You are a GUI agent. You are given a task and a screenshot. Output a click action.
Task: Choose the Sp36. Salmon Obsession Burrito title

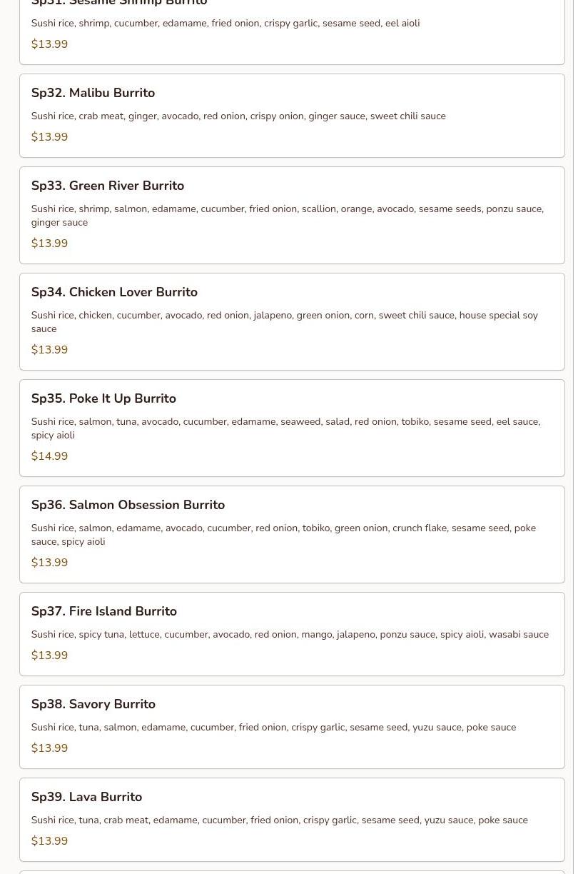click(128, 506)
